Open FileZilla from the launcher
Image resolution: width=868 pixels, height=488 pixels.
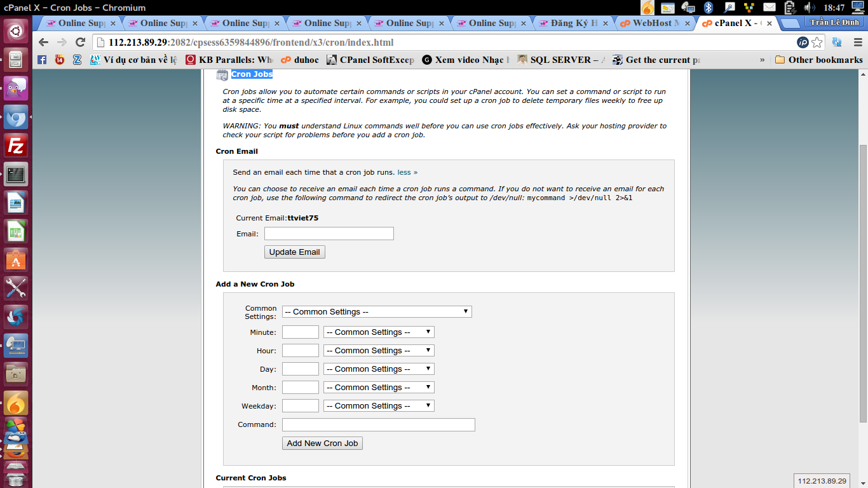[x=16, y=146]
